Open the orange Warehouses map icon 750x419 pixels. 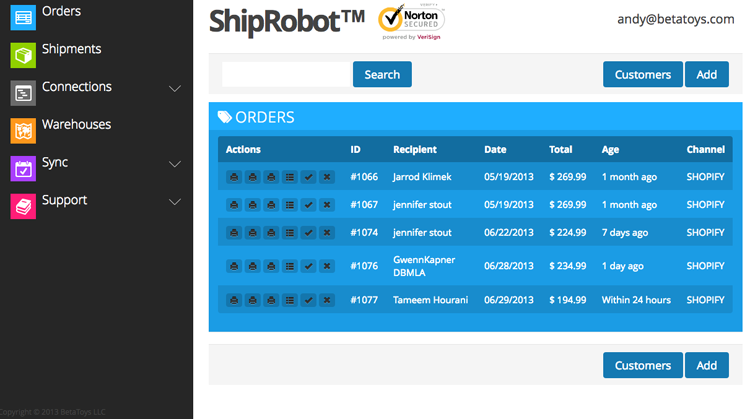(x=23, y=131)
